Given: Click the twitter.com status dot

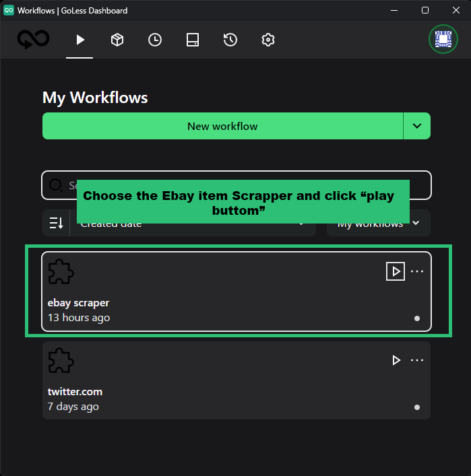Looking at the screenshot, I should pyautogui.click(x=417, y=407).
